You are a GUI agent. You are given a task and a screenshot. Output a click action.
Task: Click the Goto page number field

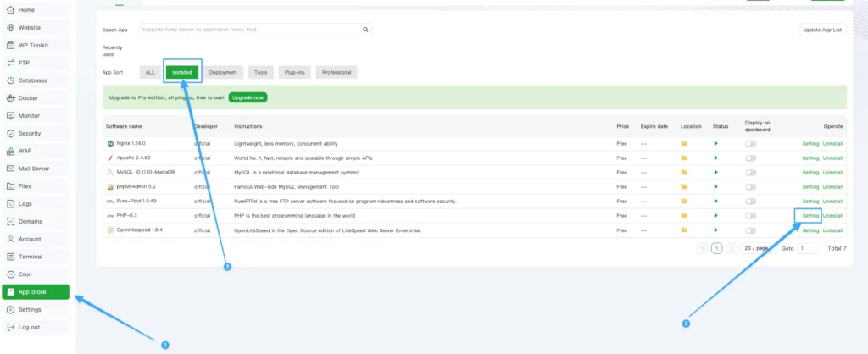point(809,248)
